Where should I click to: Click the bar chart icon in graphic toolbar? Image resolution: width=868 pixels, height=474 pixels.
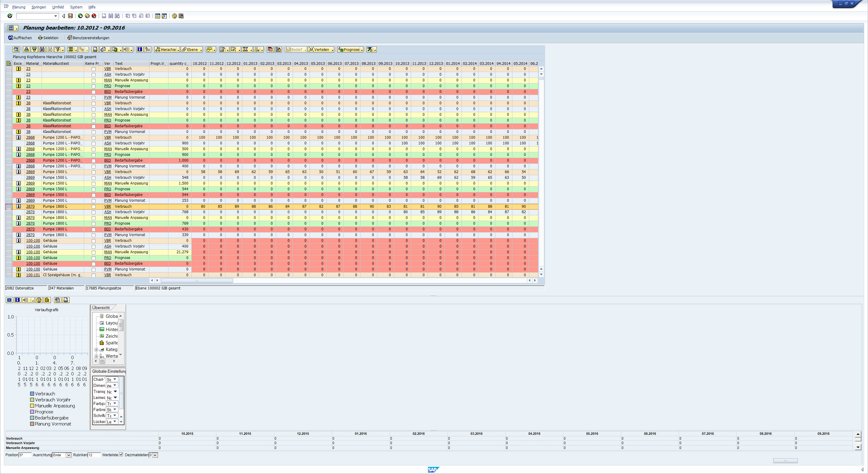47,300
